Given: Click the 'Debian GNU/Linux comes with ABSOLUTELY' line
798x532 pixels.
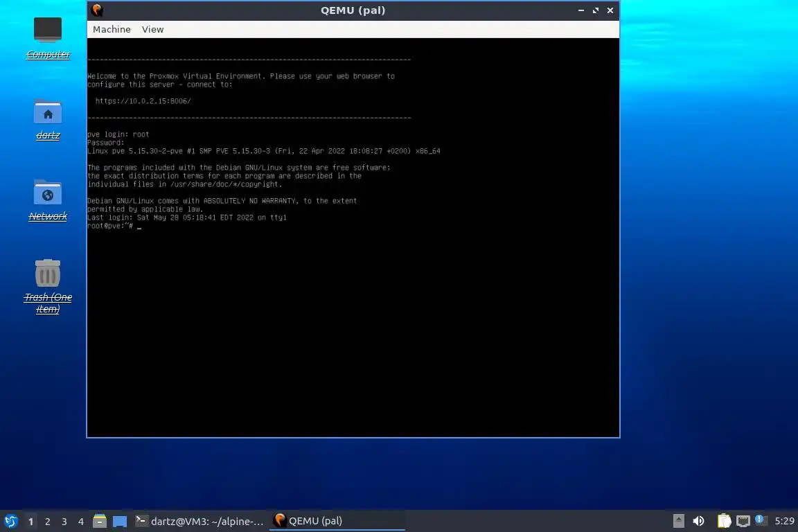Looking at the screenshot, I should [x=222, y=201].
